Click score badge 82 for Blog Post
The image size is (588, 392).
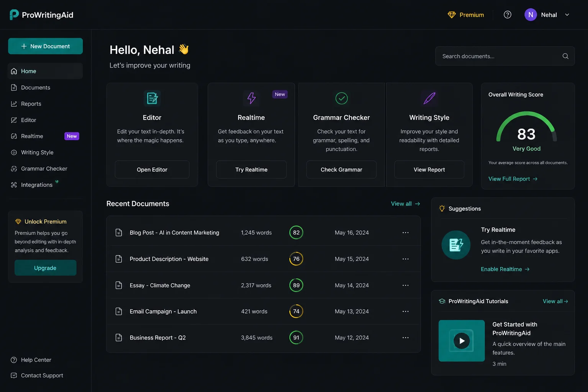pyautogui.click(x=296, y=232)
